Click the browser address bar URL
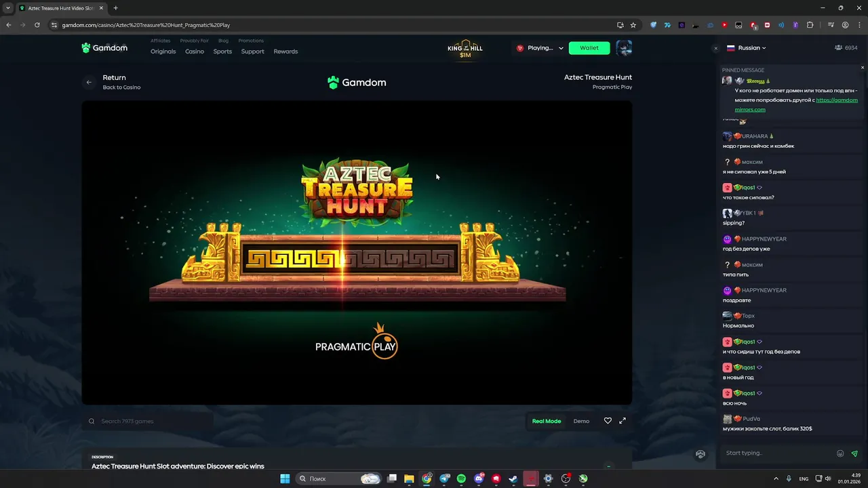The image size is (868, 488). point(146,25)
